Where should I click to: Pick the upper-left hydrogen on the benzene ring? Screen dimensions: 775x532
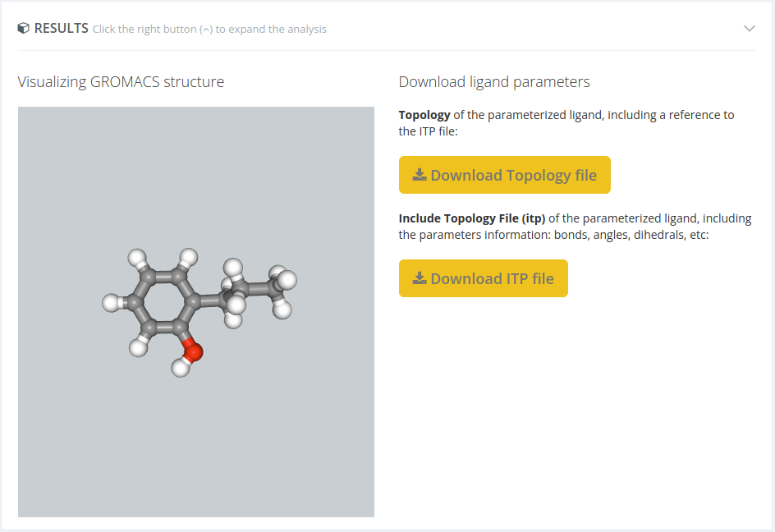pyautogui.click(x=137, y=258)
